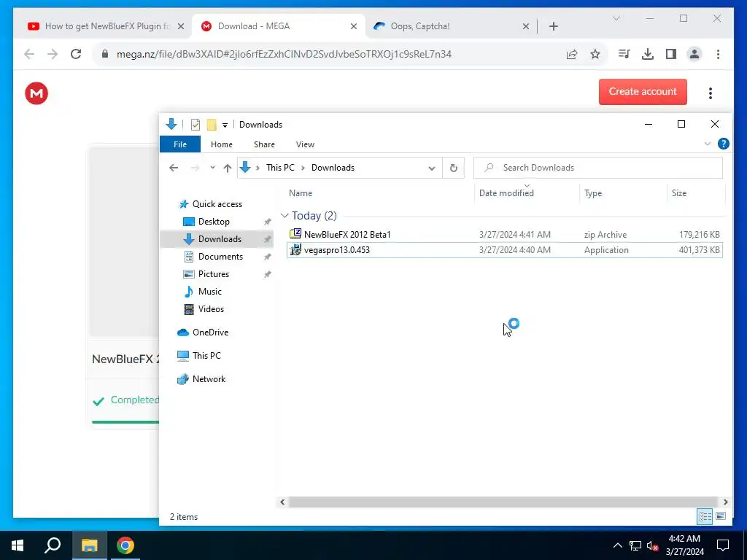Toggle Chrome side panel icon
Viewport: 747px width, 560px height.
tap(671, 54)
